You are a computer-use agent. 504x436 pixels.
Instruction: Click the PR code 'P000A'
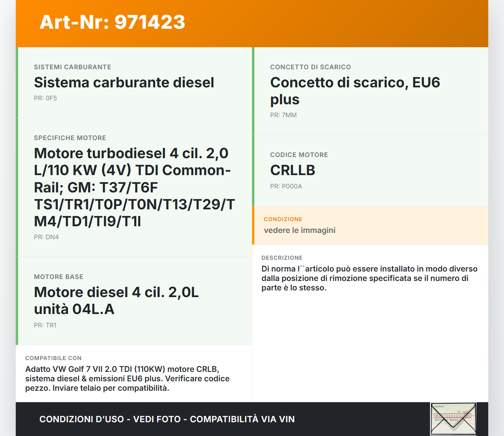[286, 186]
